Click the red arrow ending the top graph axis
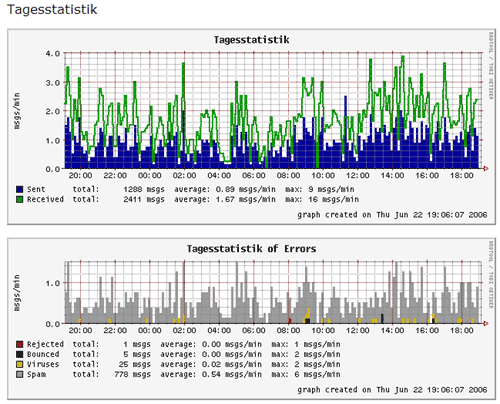Screen dimensions: 500x404 [486, 169]
